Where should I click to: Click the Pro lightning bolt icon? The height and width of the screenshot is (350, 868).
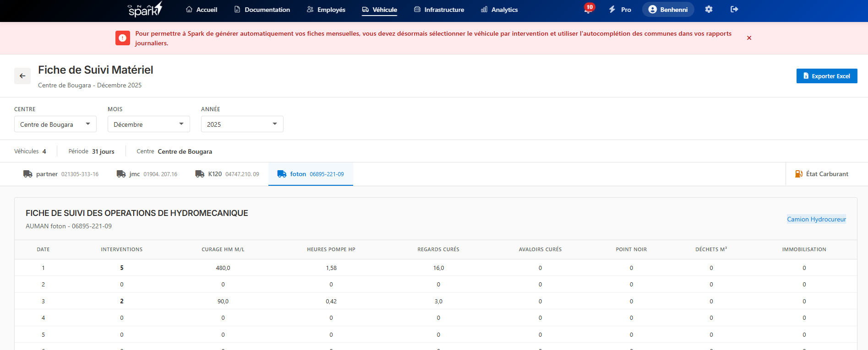point(612,9)
